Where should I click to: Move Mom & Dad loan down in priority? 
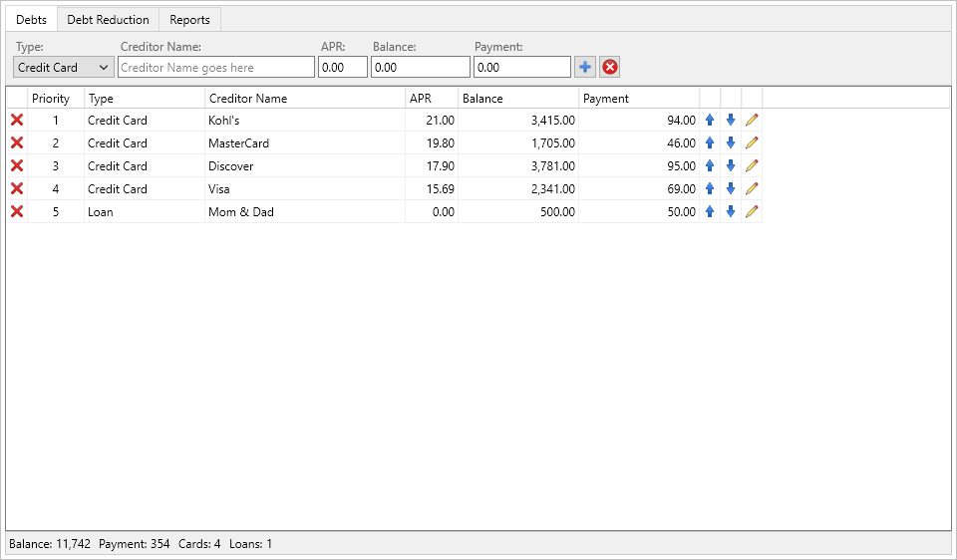coord(731,211)
